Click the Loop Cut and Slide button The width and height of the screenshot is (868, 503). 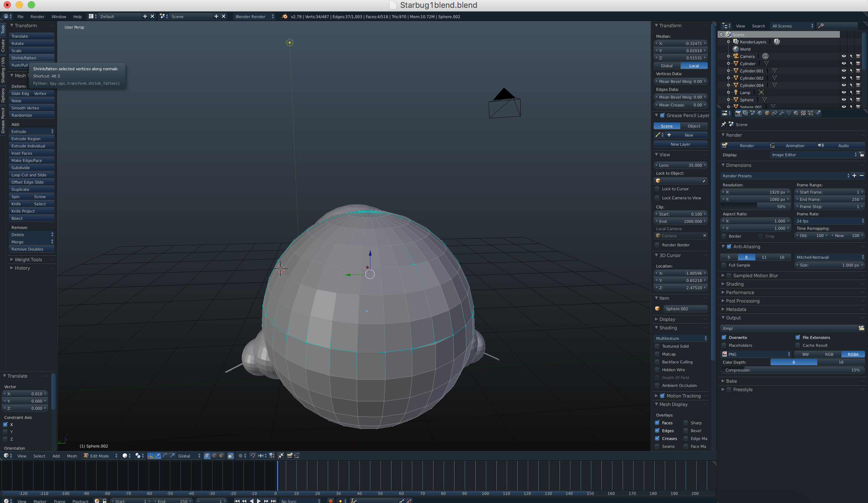click(32, 175)
